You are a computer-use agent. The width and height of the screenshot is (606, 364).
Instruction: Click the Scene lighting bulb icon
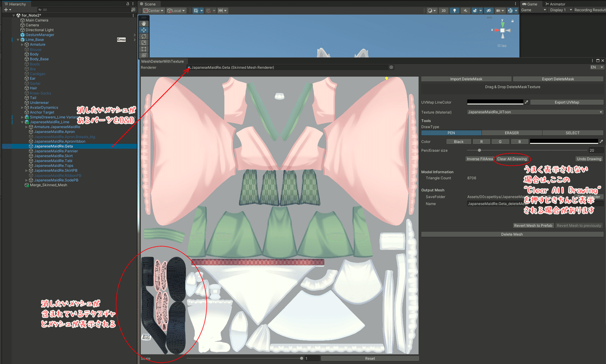[x=454, y=11]
